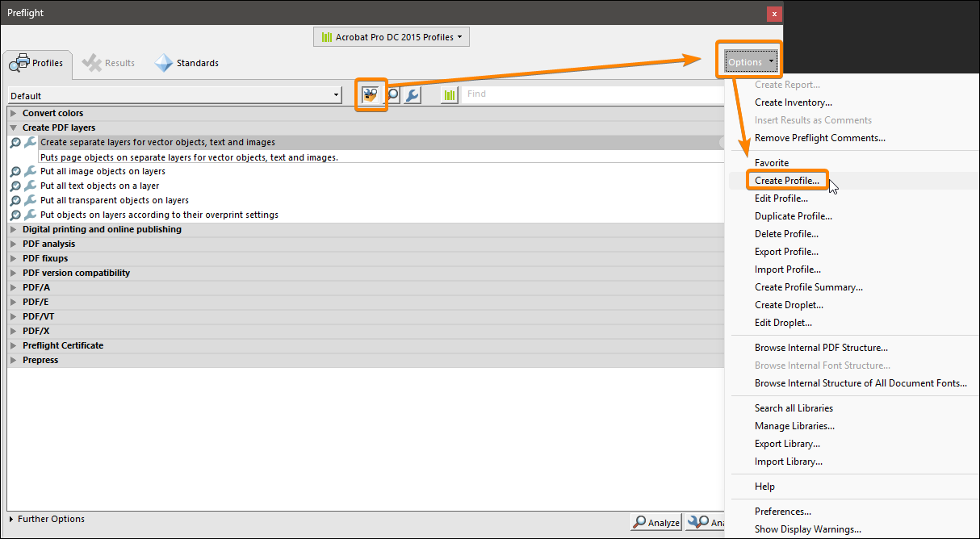Click the analyze magnifier beside 'Put all image objects on layers'
This screenshot has height=539, width=980.
click(x=14, y=171)
